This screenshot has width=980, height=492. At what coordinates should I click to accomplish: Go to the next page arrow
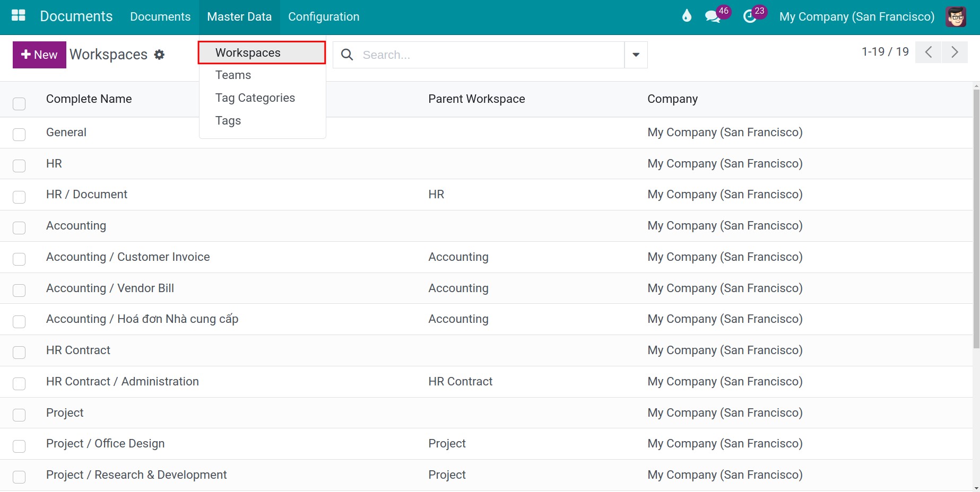point(955,52)
